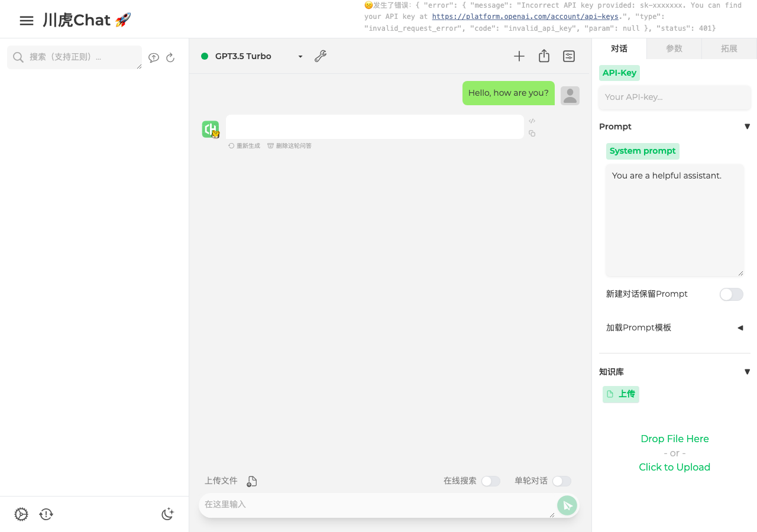Click 重新生成 to regenerate response
Screen dimensions: 757x532
point(244,146)
